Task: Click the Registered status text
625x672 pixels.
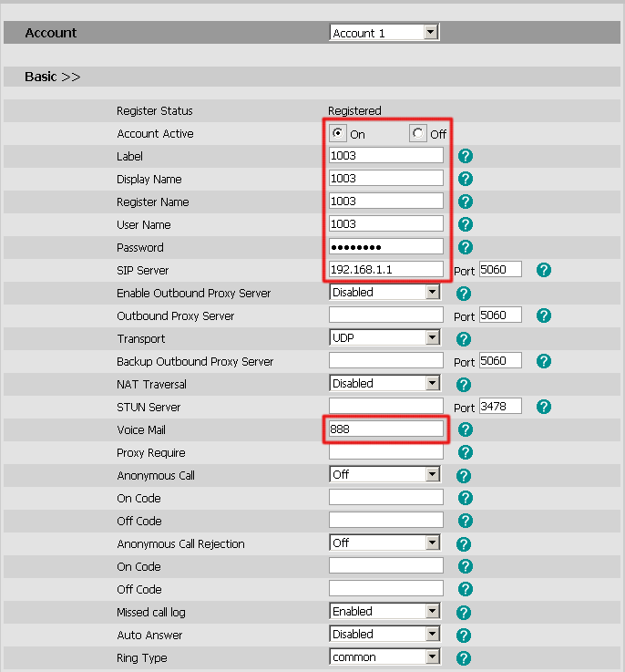Action: tap(354, 110)
